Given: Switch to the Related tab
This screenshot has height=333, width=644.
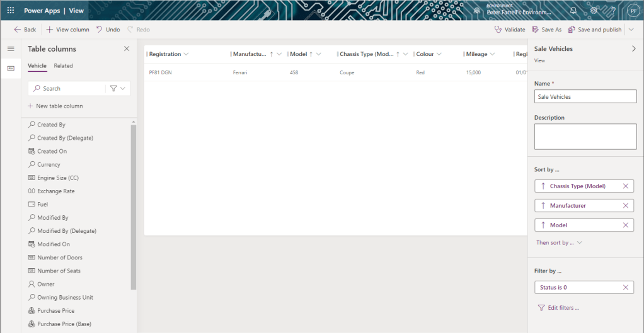Looking at the screenshot, I should click(x=63, y=65).
